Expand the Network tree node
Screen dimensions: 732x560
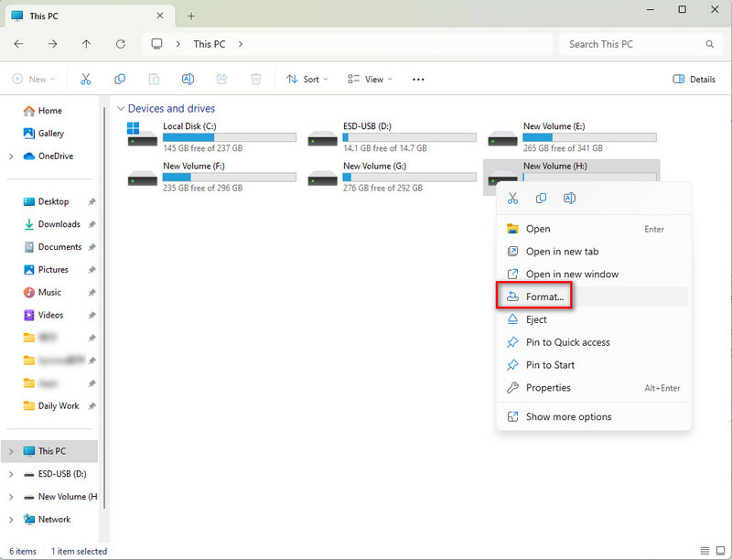[11, 520]
